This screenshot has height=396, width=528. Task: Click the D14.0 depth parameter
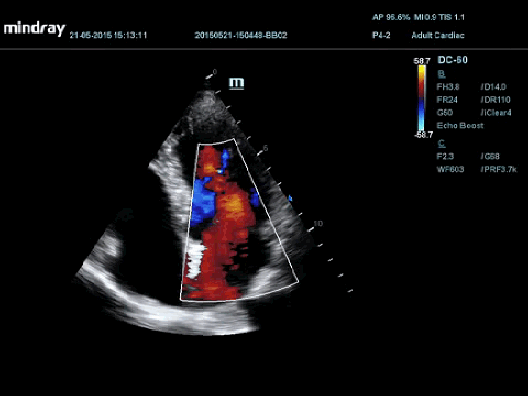coord(494,87)
